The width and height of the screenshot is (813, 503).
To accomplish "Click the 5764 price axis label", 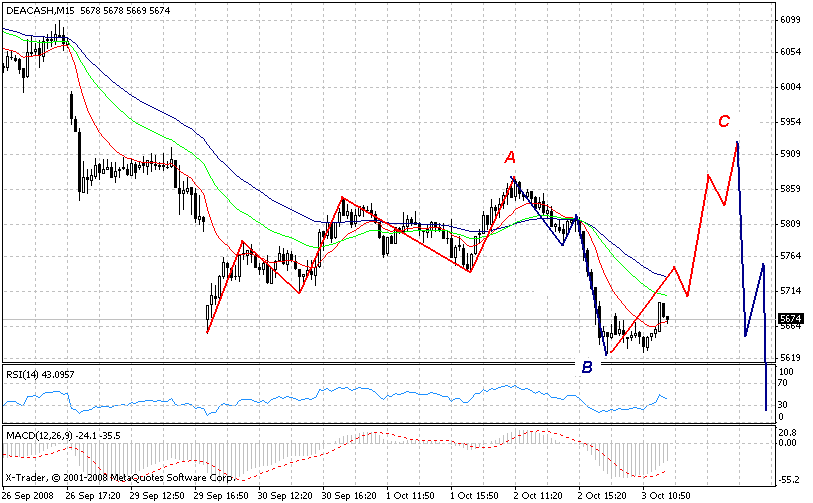I will coord(790,256).
